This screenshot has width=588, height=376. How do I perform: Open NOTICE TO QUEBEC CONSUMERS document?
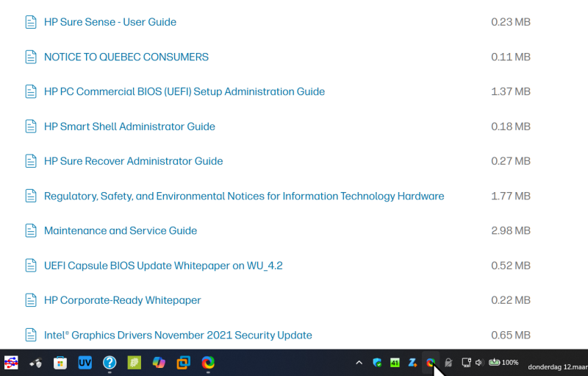pos(126,57)
